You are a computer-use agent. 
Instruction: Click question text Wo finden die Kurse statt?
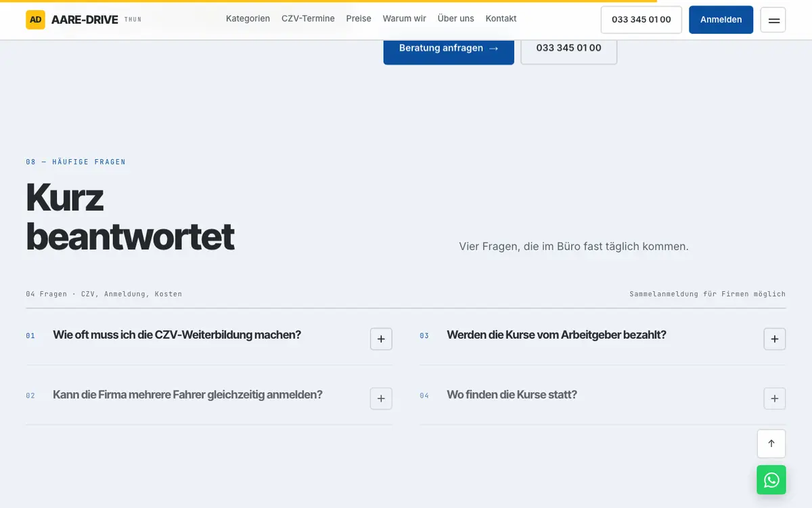(x=512, y=394)
